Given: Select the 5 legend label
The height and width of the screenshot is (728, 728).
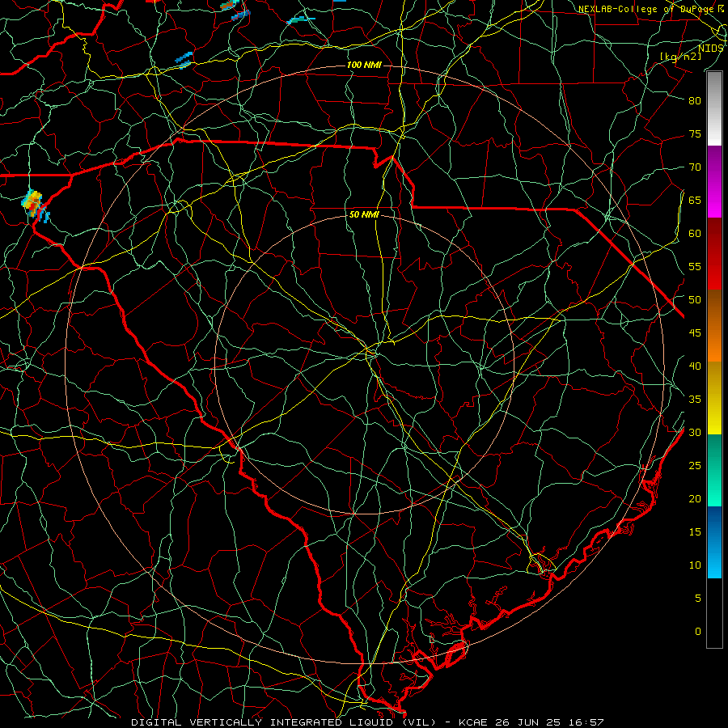Looking at the screenshot, I should [698, 599].
